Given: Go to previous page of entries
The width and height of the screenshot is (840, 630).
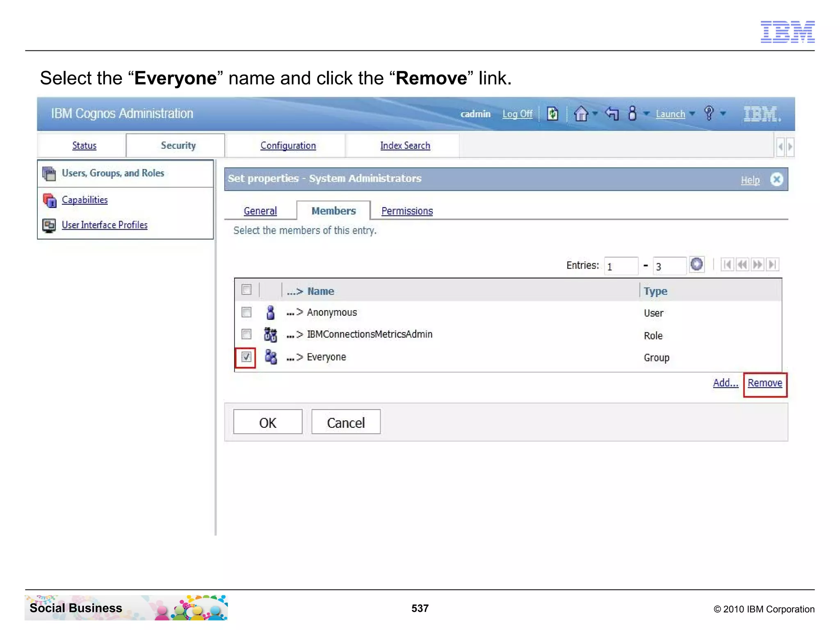Looking at the screenshot, I should [742, 265].
